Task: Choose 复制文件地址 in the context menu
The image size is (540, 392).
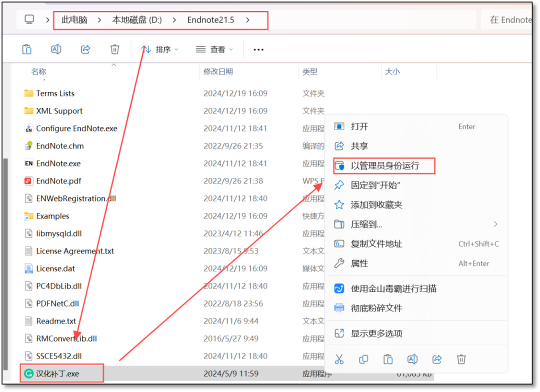Action: click(x=416, y=244)
